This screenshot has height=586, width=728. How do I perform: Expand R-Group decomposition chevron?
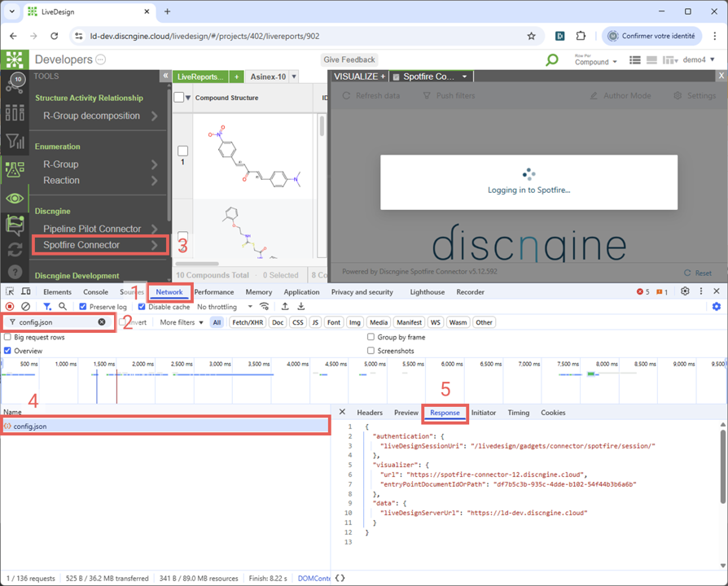tap(154, 116)
